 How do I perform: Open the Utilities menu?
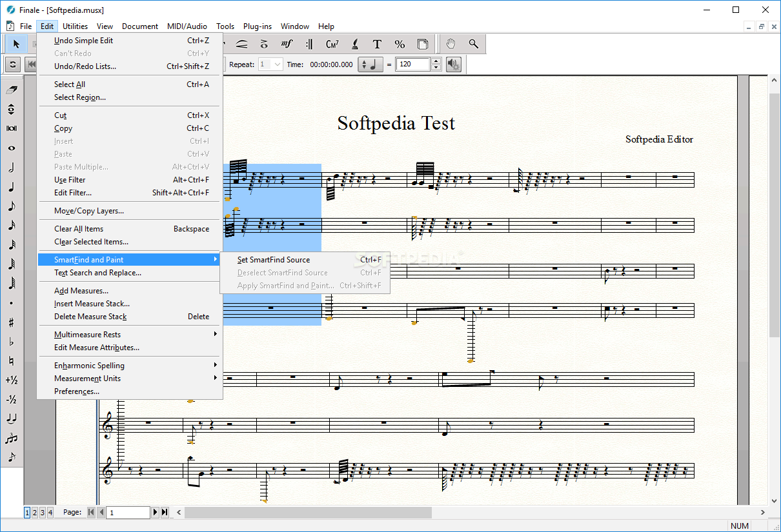click(75, 26)
